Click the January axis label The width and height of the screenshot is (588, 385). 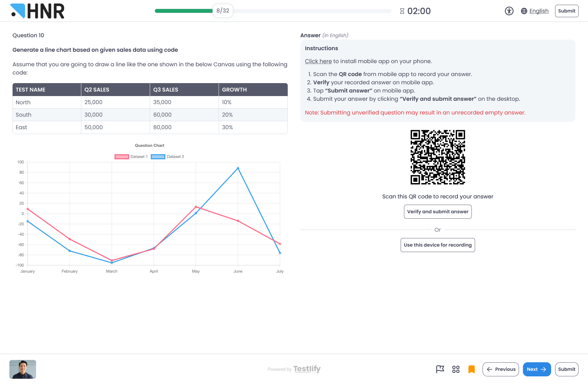[27, 271]
